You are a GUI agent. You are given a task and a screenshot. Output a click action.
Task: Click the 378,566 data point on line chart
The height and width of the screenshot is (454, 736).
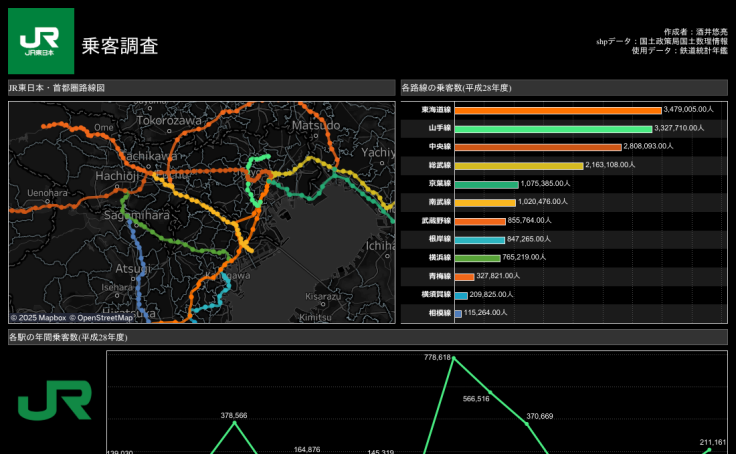[234, 422]
